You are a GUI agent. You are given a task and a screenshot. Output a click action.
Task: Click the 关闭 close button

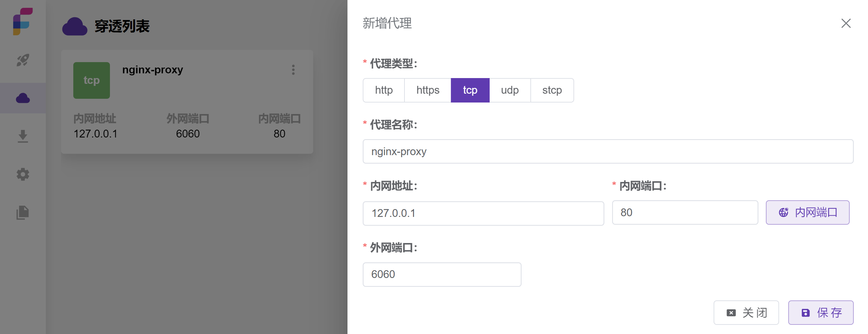[x=746, y=313]
